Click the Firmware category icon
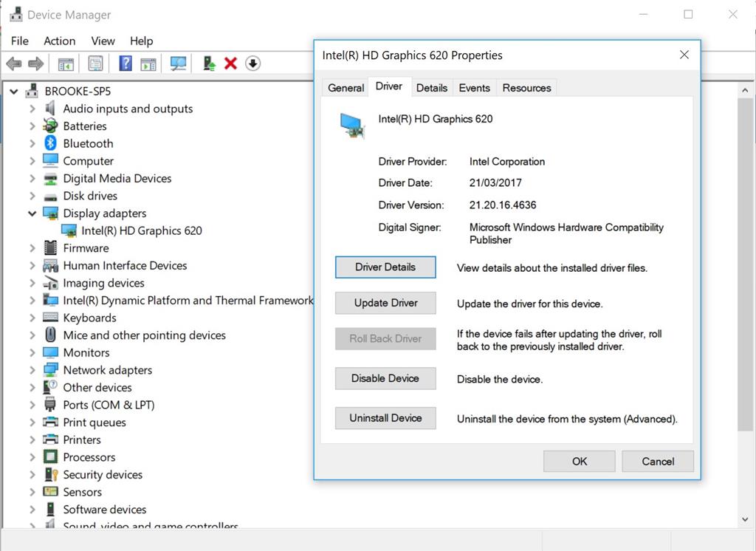 pyautogui.click(x=50, y=248)
